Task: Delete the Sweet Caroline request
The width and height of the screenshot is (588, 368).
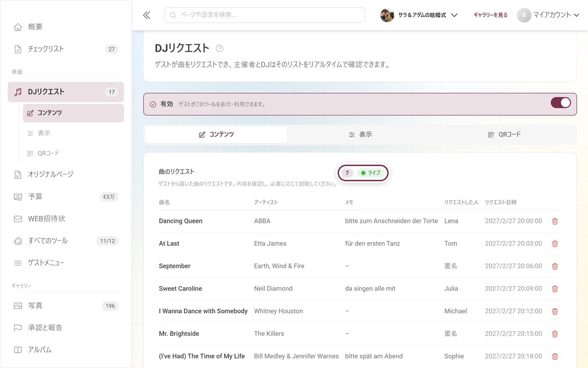Action: coord(555,289)
